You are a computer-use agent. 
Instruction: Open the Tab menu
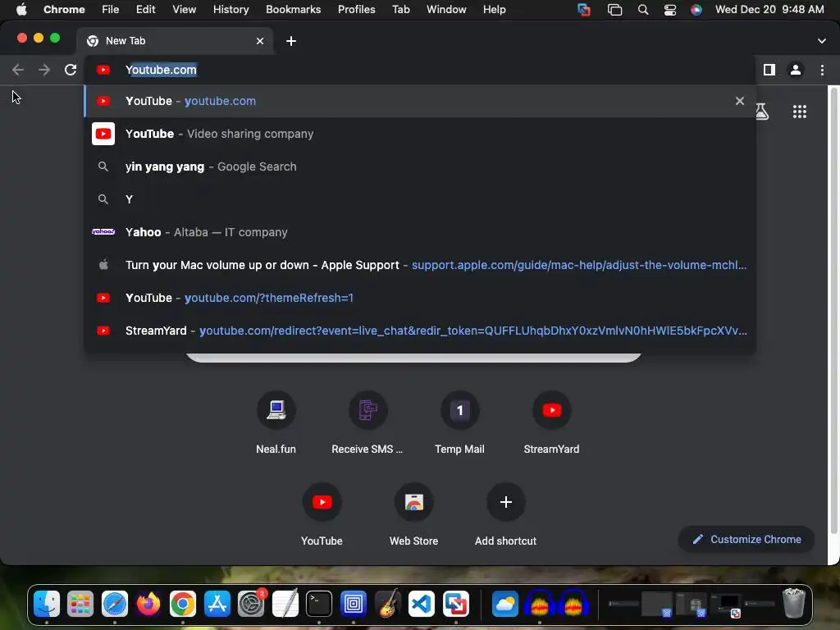400,10
